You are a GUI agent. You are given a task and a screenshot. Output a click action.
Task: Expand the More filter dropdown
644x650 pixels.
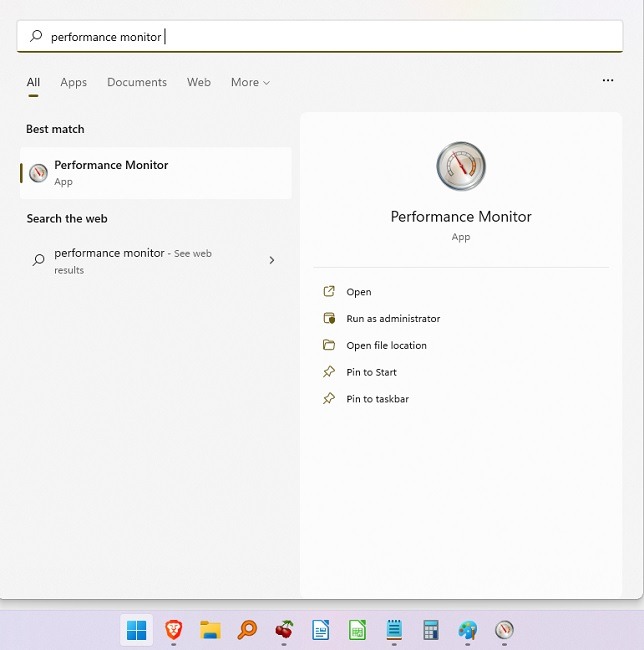[x=250, y=82]
